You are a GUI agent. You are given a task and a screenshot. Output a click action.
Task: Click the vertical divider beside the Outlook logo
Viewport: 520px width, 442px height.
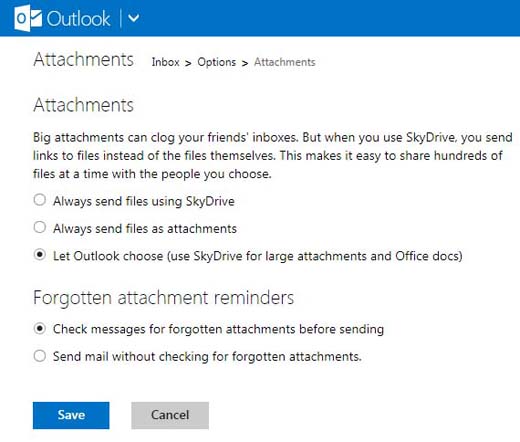tap(120, 18)
